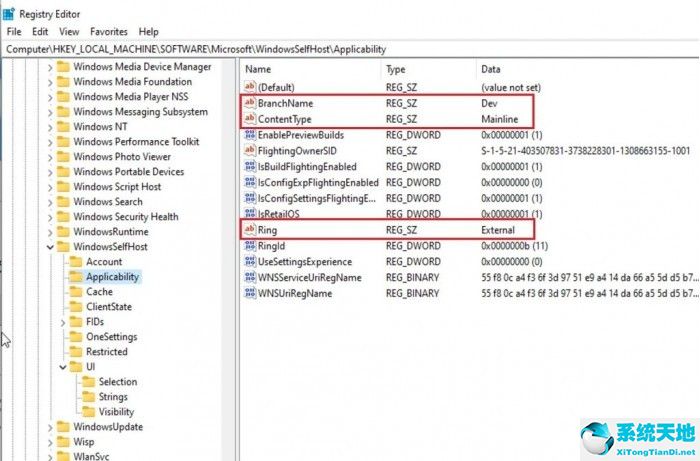Expand the WindowsUpdate key
Screen dimensions: 700x461
tap(50, 427)
